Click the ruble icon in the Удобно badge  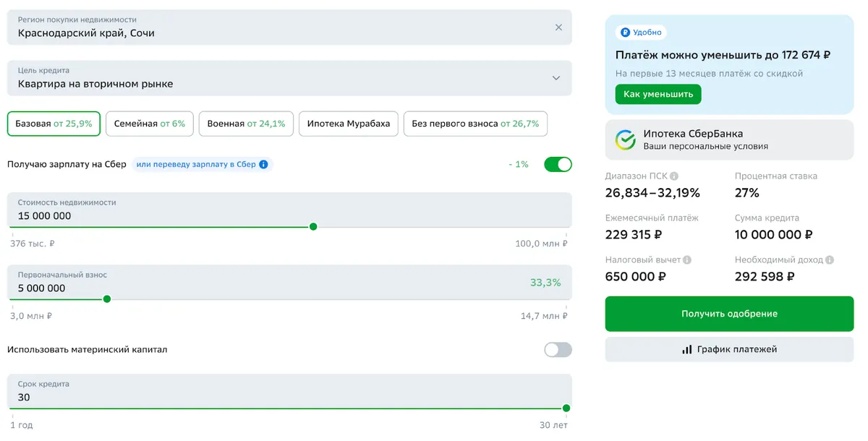click(624, 33)
